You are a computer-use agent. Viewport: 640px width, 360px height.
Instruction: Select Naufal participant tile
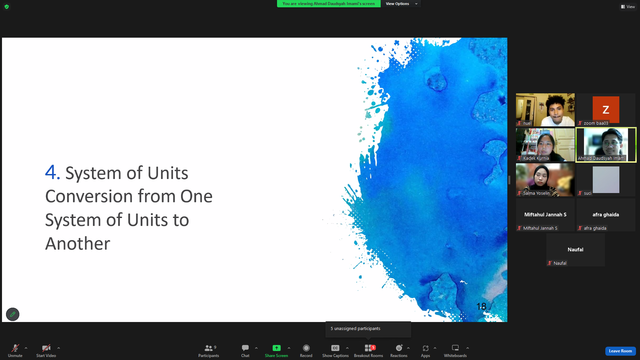click(x=576, y=250)
